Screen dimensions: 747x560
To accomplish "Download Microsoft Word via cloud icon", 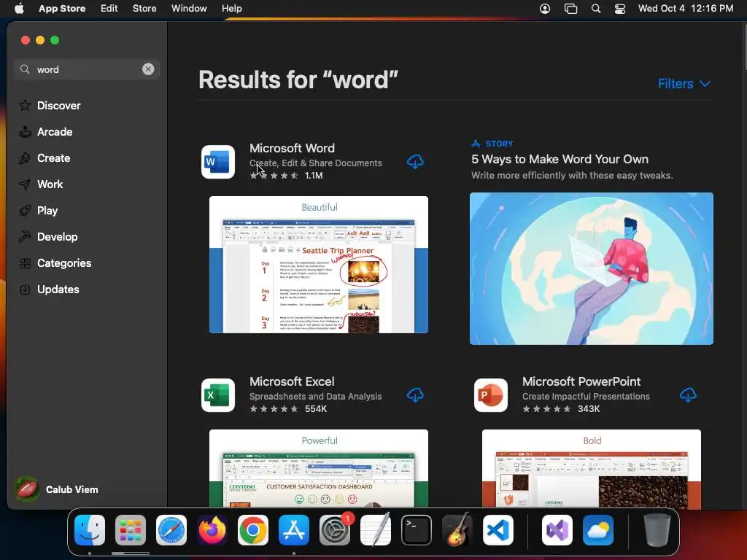I will tap(415, 162).
